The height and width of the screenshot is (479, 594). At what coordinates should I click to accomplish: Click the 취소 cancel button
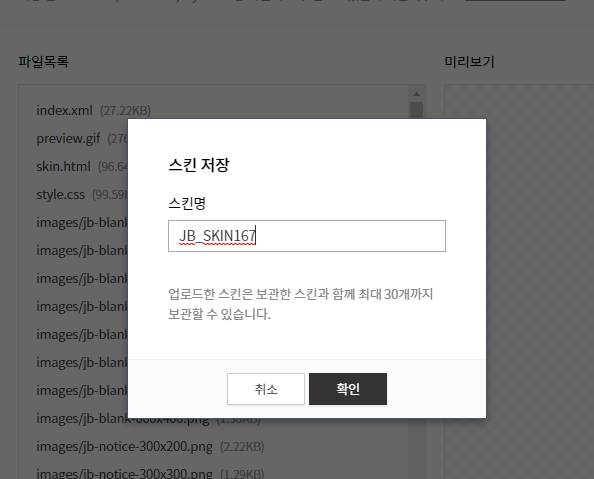point(266,389)
